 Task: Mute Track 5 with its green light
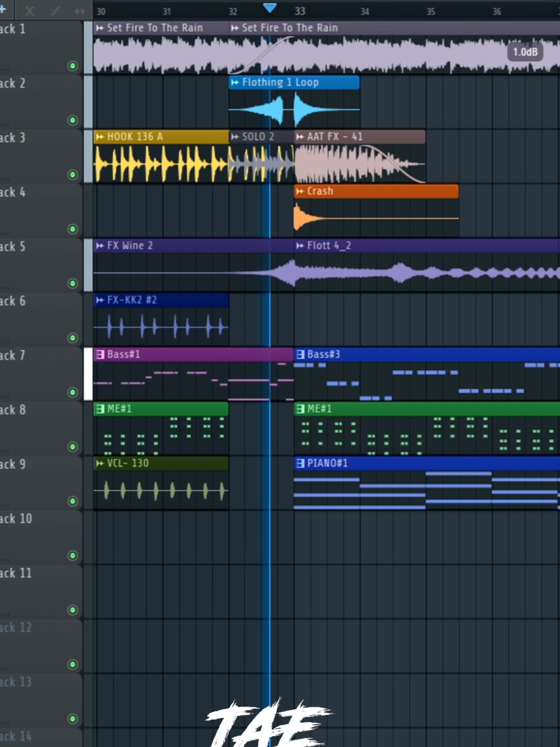72,283
